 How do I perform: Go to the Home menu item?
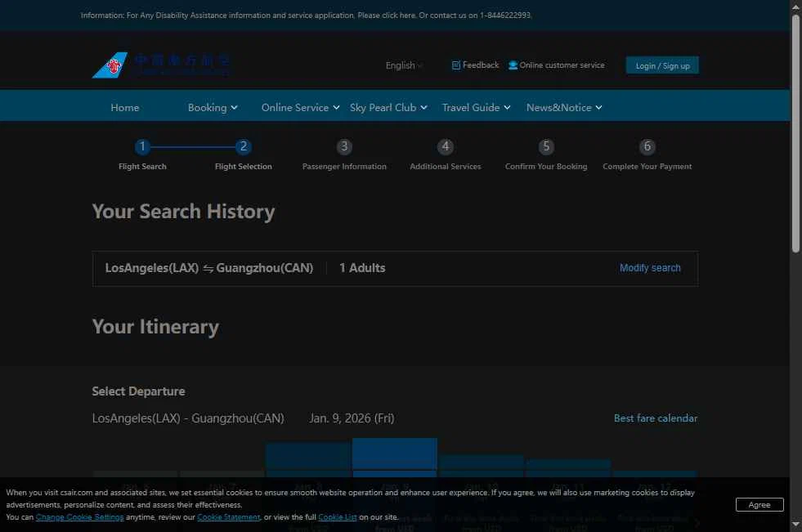pyautogui.click(x=125, y=107)
